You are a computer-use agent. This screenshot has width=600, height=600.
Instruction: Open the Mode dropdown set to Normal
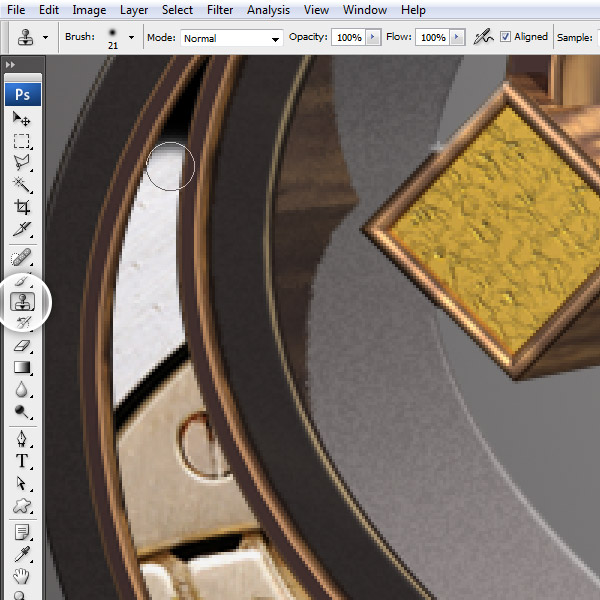tap(232, 38)
